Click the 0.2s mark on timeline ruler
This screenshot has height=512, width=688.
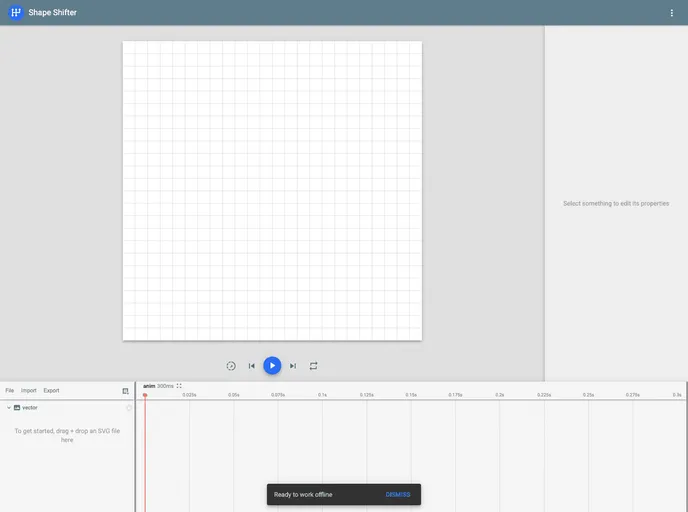[500, 395]
